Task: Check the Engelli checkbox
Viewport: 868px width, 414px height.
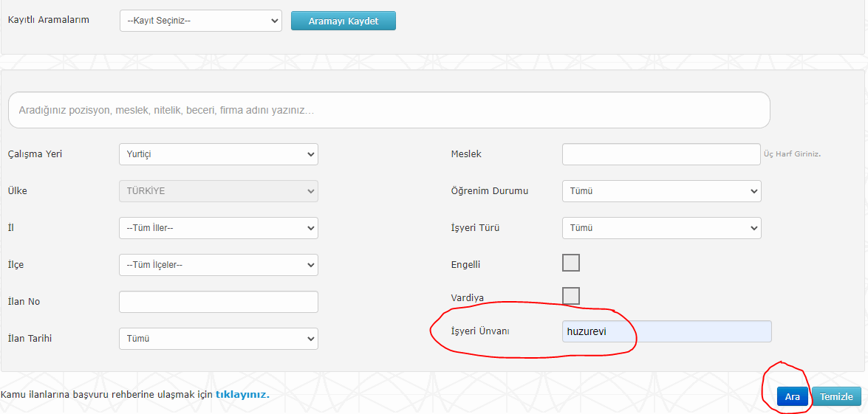Action: [571, 263]
